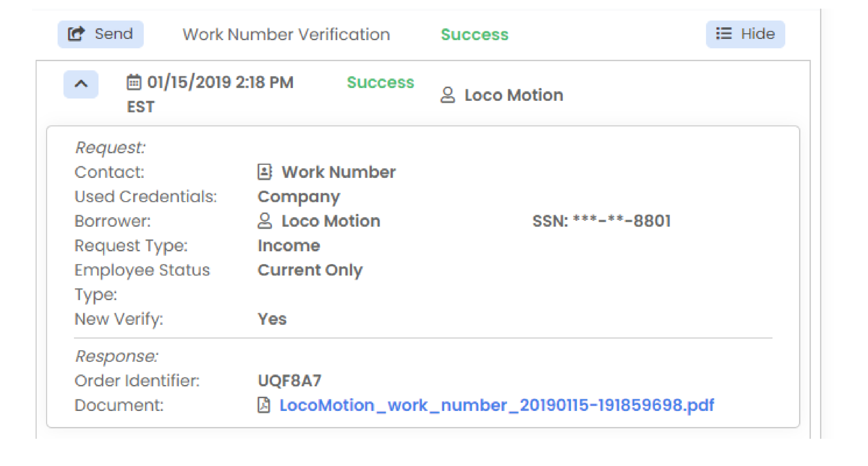Viewport: 868px width, 466px height.
Task: Click the calendar icon beside the timestamp
Action: coord(134,82)
